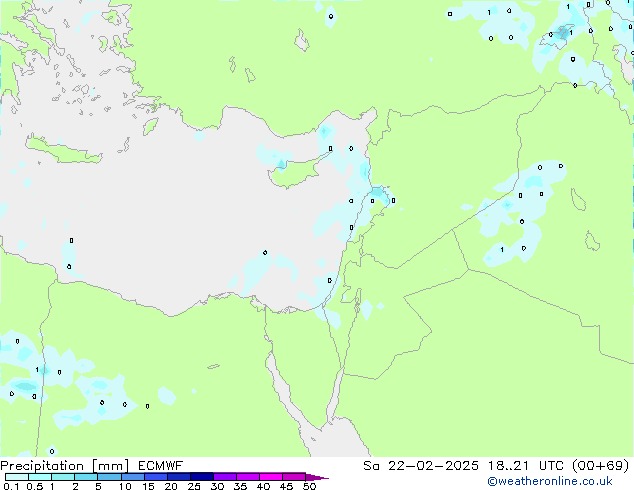Click the 'Sa' weekday label
634x490 pixels.
tap(371, 466)
